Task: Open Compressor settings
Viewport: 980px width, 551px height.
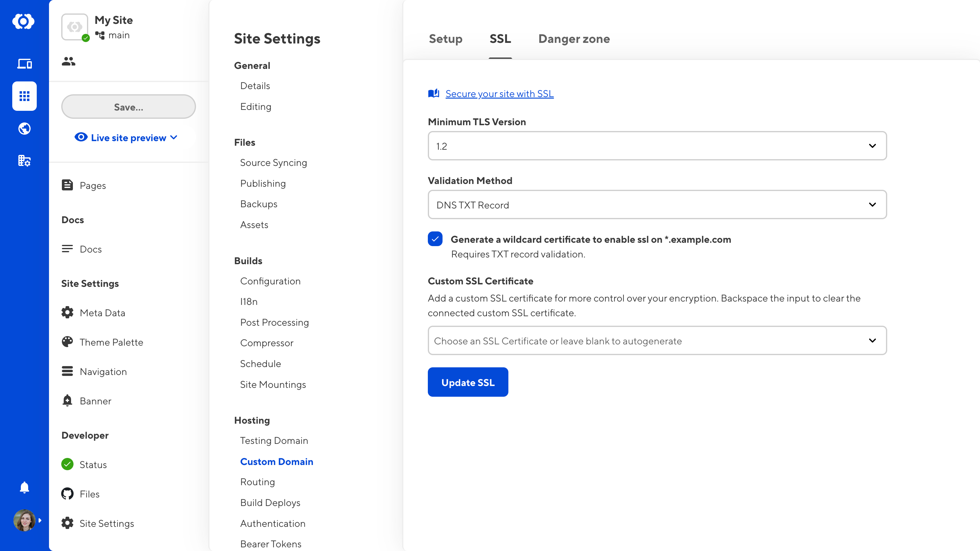Action: point(267,343)
